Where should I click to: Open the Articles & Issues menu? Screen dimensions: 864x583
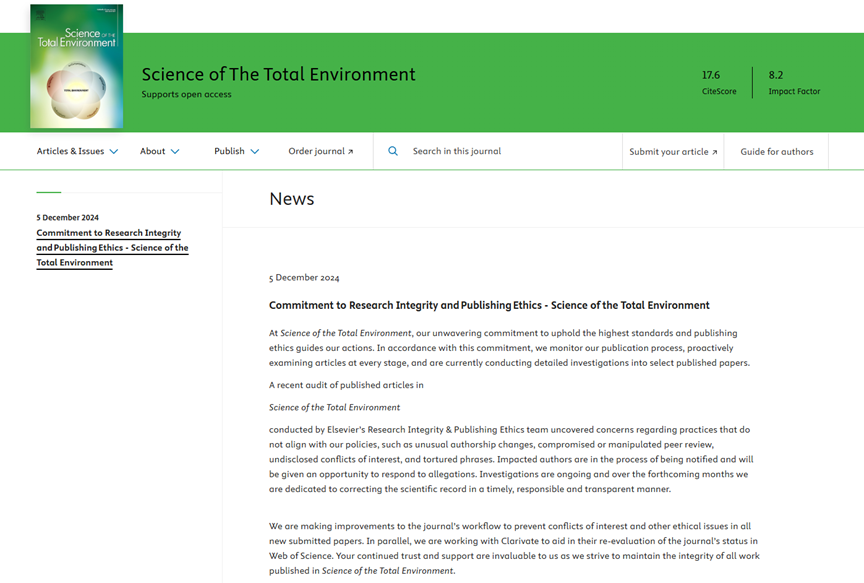tap(70, 152)
